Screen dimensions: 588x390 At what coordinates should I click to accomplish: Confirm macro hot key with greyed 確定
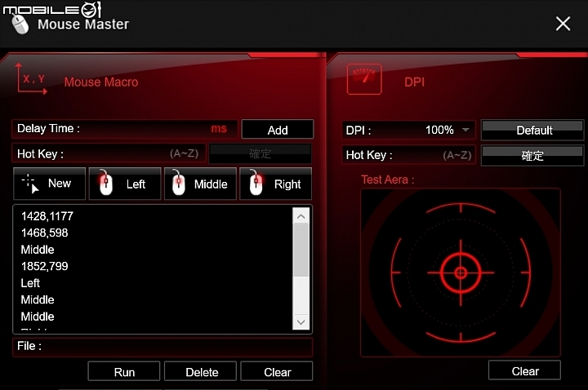(260, 153)
